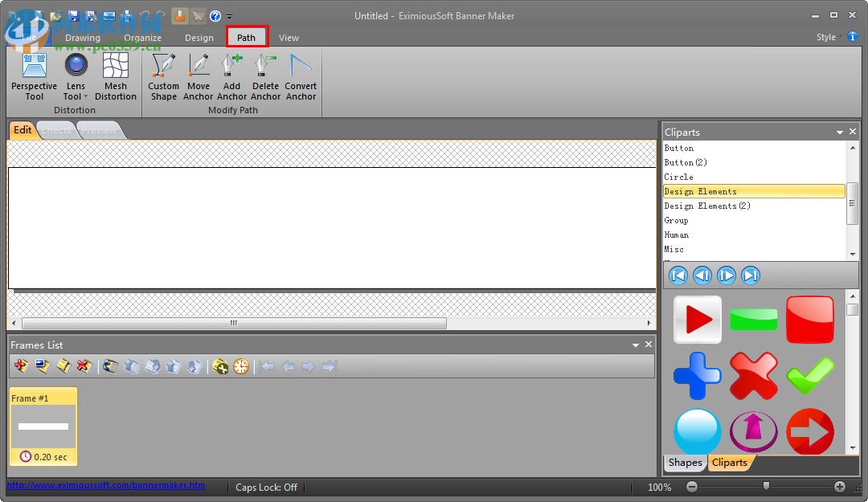Click the shopping cart icon on title bar

click(197, 16)
